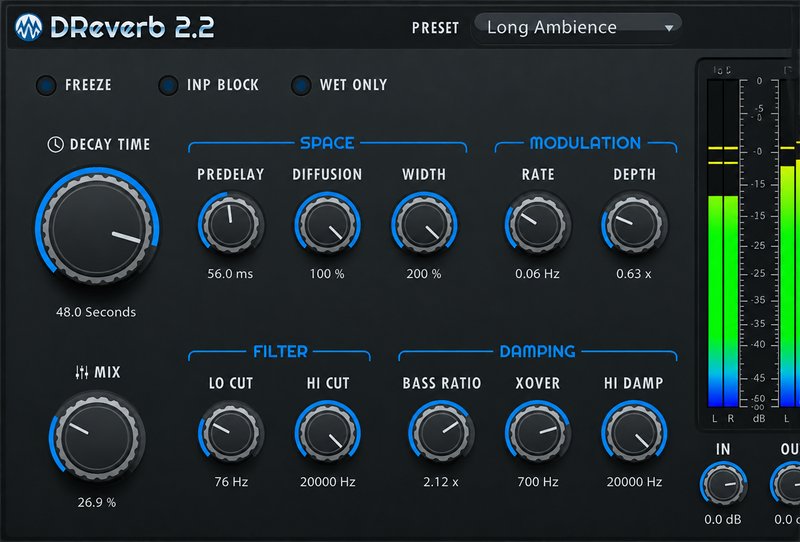
Task: Click the DReverb 2.2 title text
Action: coord(132,28)
